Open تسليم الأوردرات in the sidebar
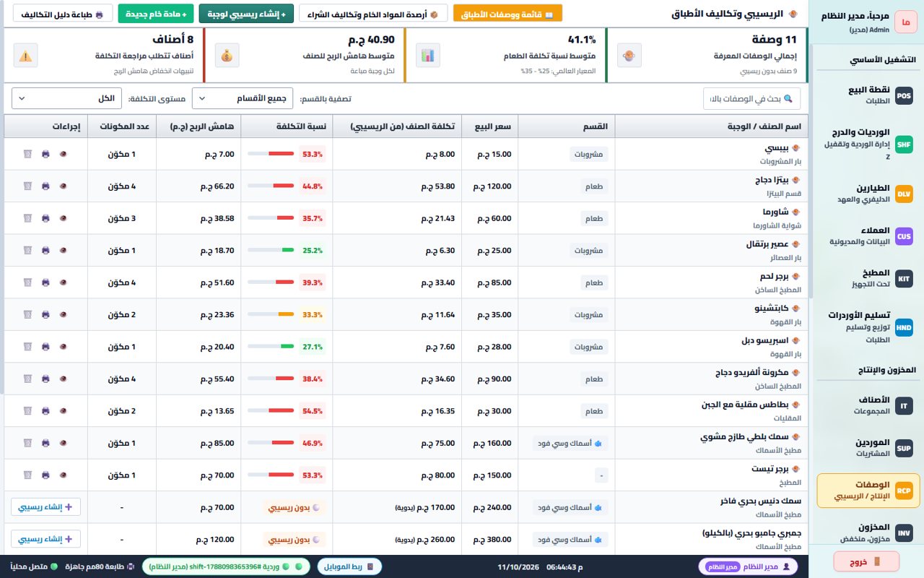This screenshot has height=578, width=924. tap(868, 327)
